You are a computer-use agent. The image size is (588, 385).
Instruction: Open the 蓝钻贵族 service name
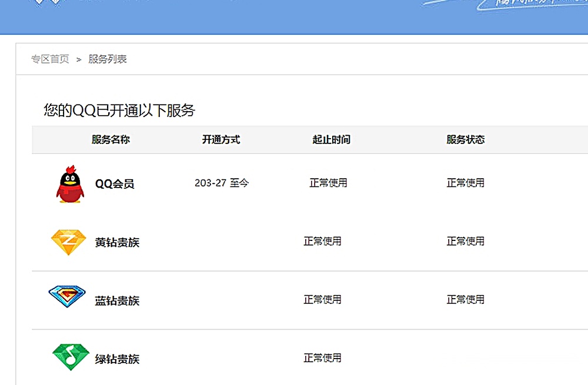(x=117, y=300)
